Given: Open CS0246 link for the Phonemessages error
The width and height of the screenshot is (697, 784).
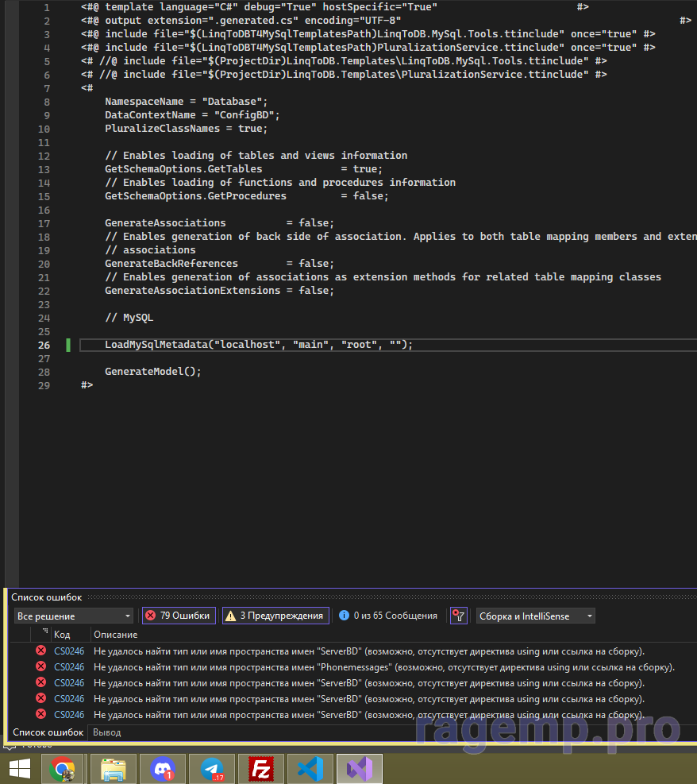Looking at the screenshot, I should (69, 667).
